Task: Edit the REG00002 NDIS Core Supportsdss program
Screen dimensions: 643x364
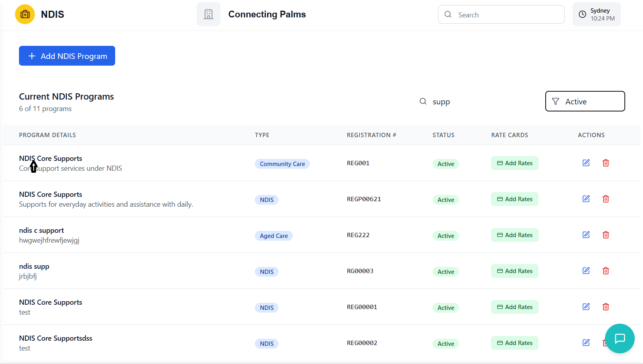Action: pos(586,343)
